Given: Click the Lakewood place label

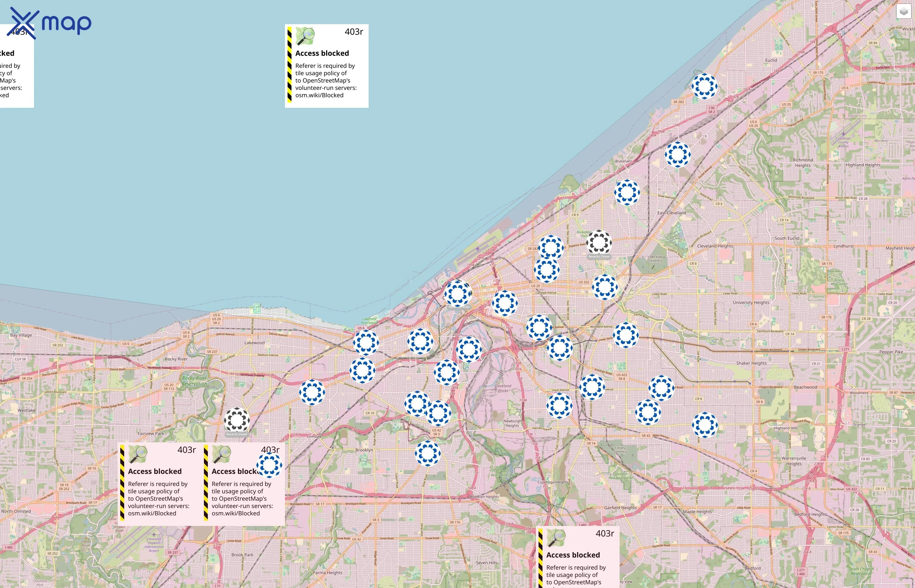Looking at the screenshot, I should pyautogui.click(x=254, y=343).
